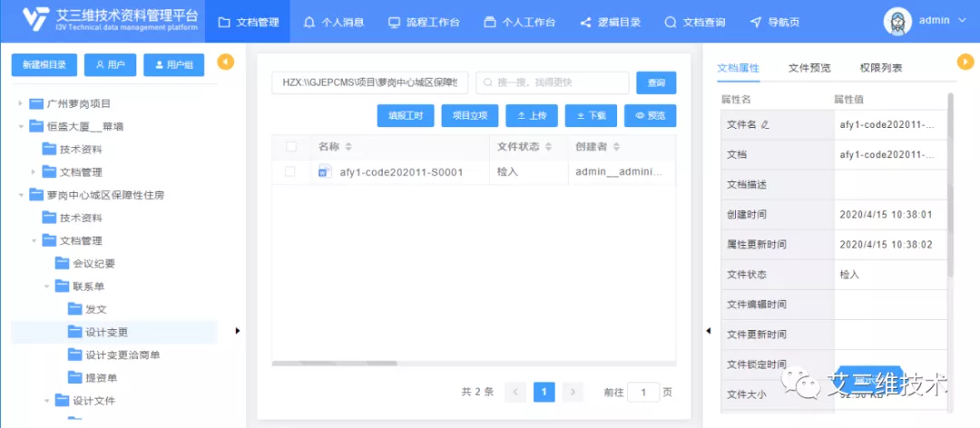Collapse left panel with orange arrow button
Image resolution: width=980 pixels, height=428 pixels.
click(x=226, y=62)
